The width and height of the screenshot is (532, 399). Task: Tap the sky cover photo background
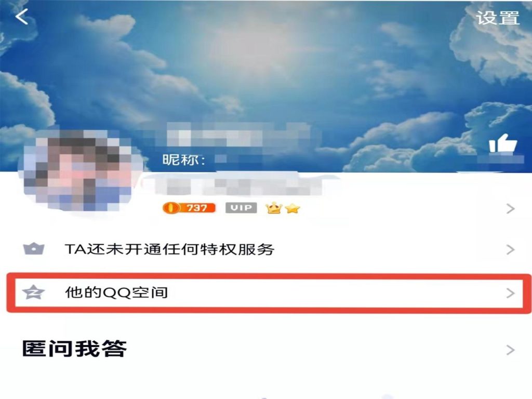click(x=266, y=68)
